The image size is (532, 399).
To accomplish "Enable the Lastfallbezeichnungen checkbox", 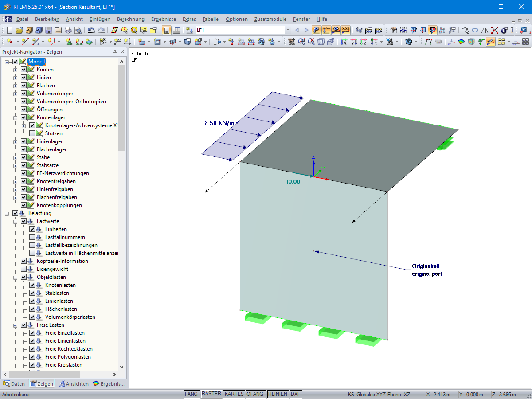I will coord(32,245).
